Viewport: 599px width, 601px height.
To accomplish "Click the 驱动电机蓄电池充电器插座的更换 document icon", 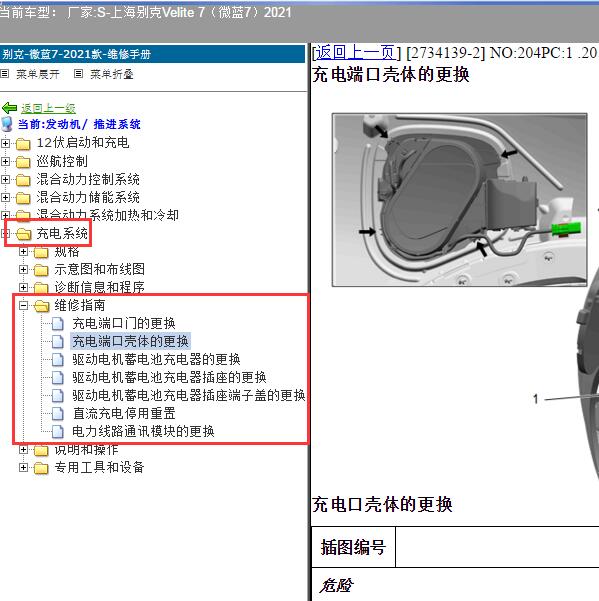I will tap(57, 378).
